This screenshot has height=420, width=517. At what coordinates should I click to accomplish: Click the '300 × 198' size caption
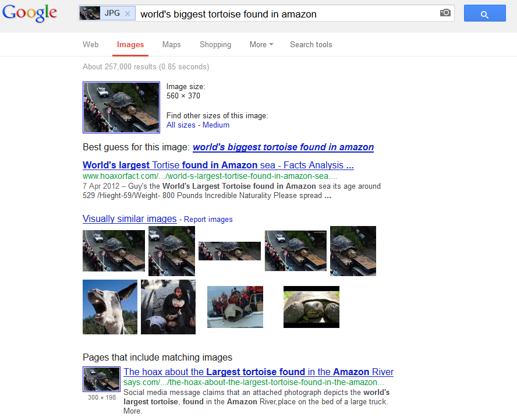102,397
